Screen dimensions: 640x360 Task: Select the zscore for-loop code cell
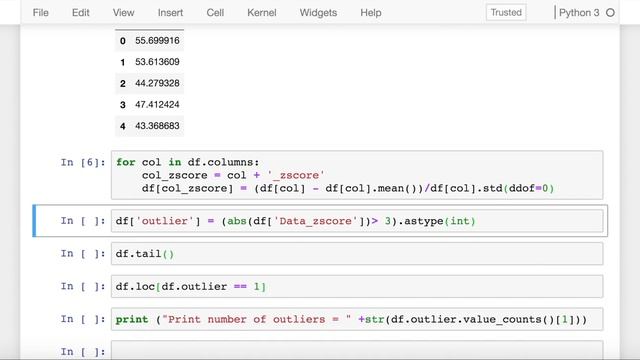(357, 175)
